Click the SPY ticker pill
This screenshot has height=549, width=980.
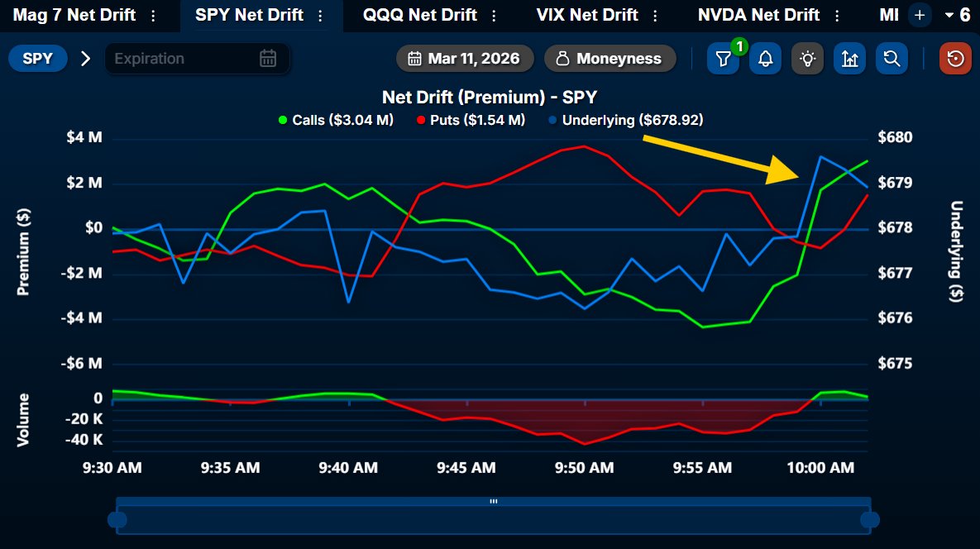click(37, 59)
